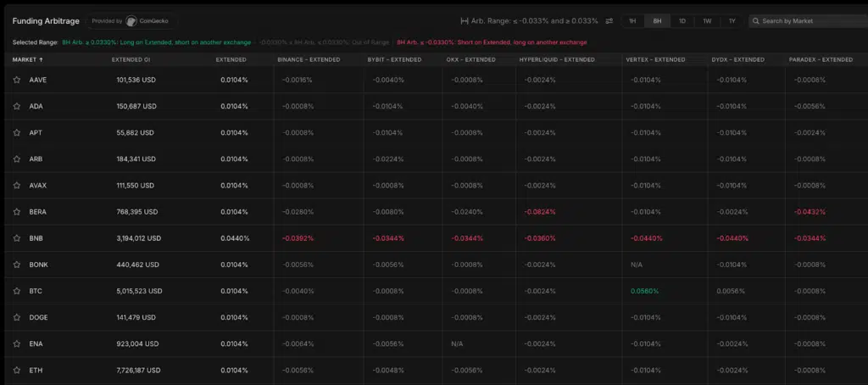Switch to the 1H timeframe tab
868x385 pixels.
[632, 21]
